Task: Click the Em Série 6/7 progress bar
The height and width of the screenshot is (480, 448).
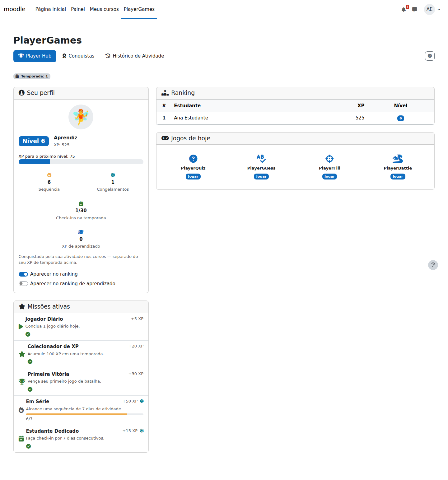Action: coord(85,414)
